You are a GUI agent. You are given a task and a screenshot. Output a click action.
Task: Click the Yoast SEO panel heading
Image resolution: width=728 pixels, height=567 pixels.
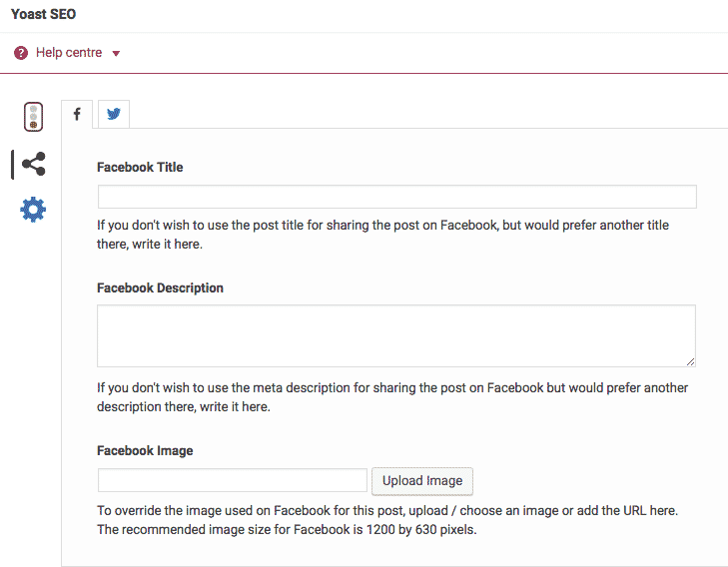coord(43,14)
